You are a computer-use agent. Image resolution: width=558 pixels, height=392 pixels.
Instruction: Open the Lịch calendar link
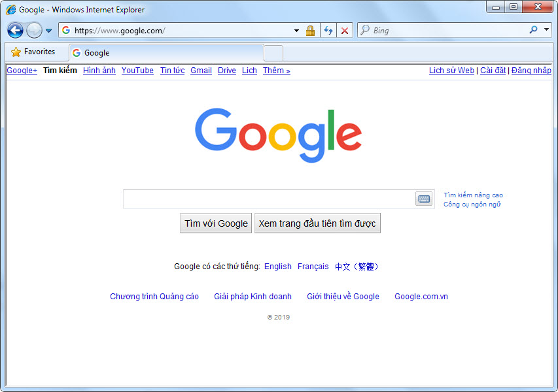(x=249, y=71)
